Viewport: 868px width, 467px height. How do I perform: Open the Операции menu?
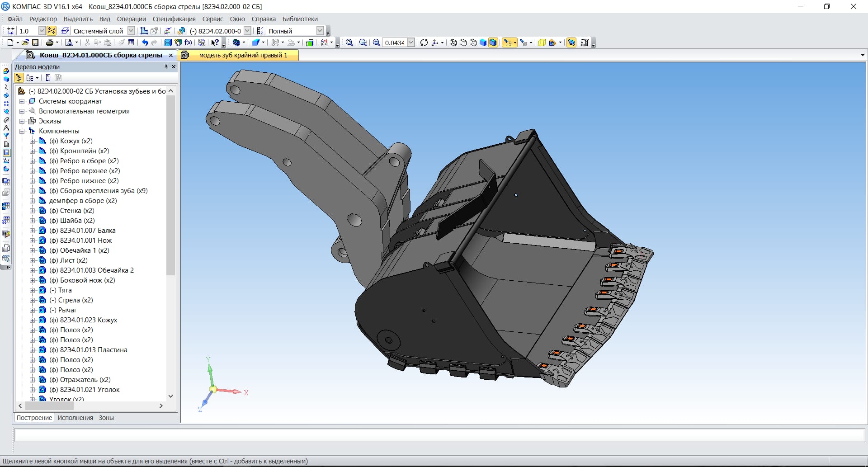coord(131,19)
